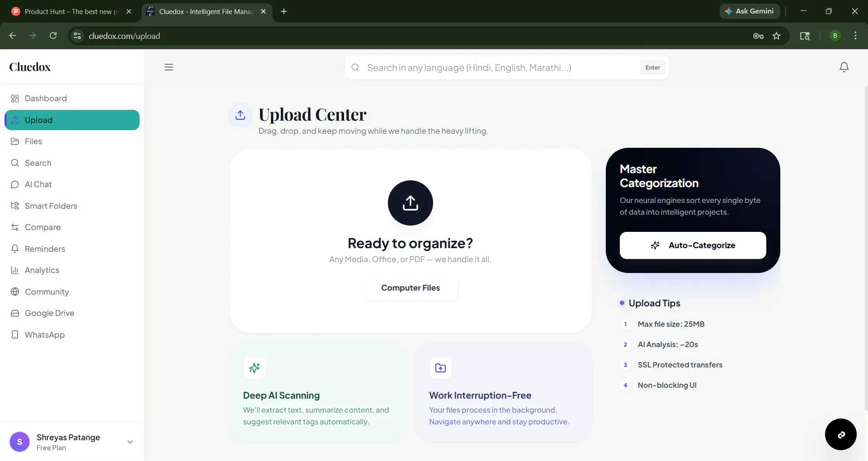Click the 'Ready to organize?' heading

410,243
